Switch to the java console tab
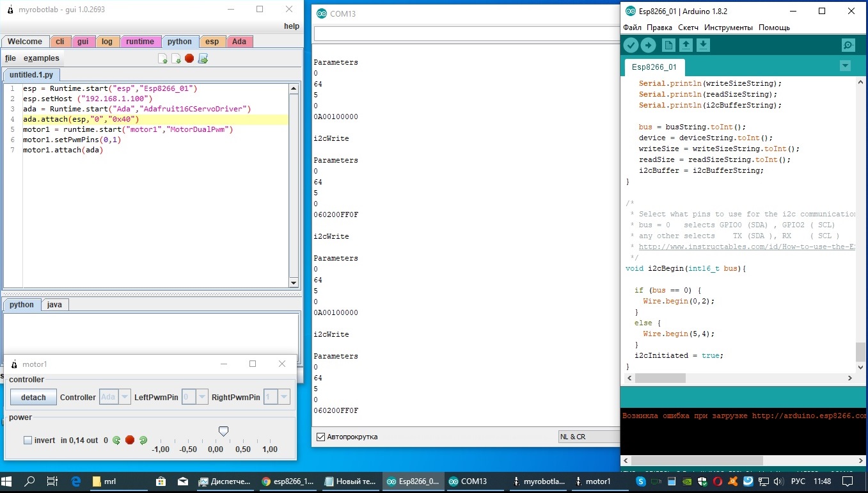868x493 pixels. [x=54, y=305]
